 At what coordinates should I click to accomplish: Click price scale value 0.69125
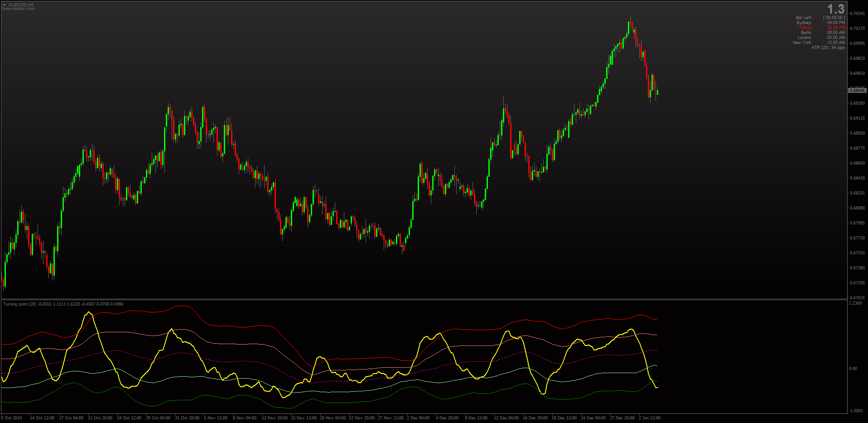coord(858,118)
